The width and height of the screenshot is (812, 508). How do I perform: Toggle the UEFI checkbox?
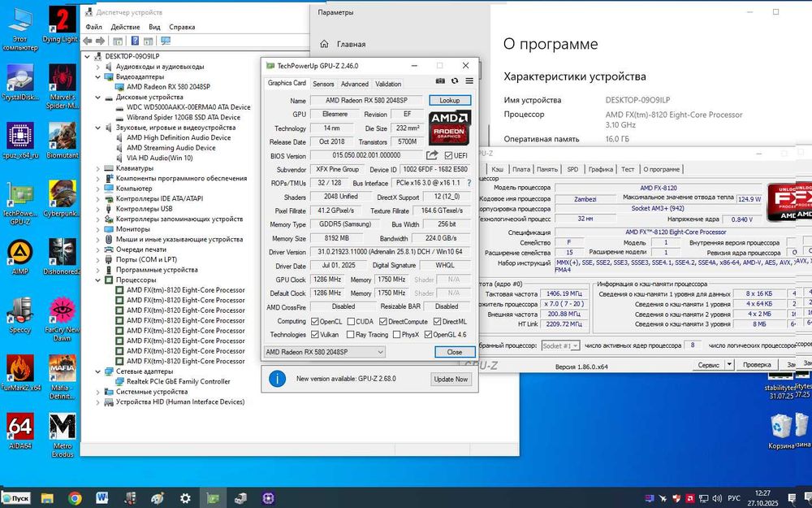click(x=448, y=155)
